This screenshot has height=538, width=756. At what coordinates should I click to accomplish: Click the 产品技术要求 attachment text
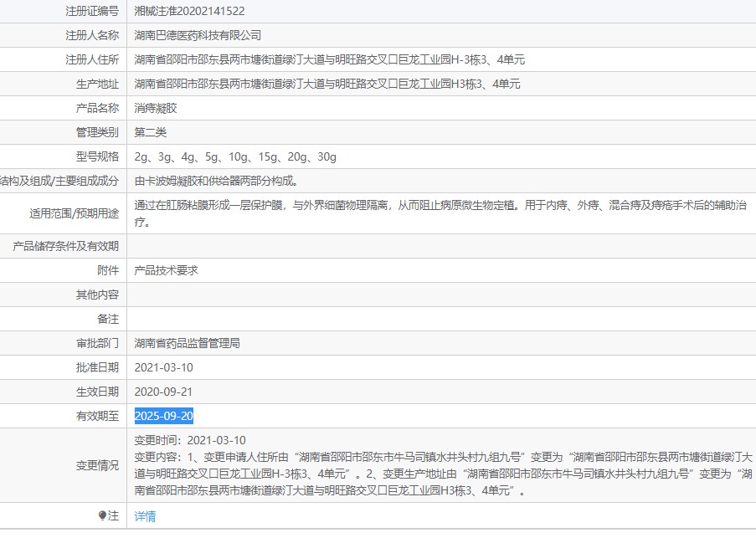(167, 270)
